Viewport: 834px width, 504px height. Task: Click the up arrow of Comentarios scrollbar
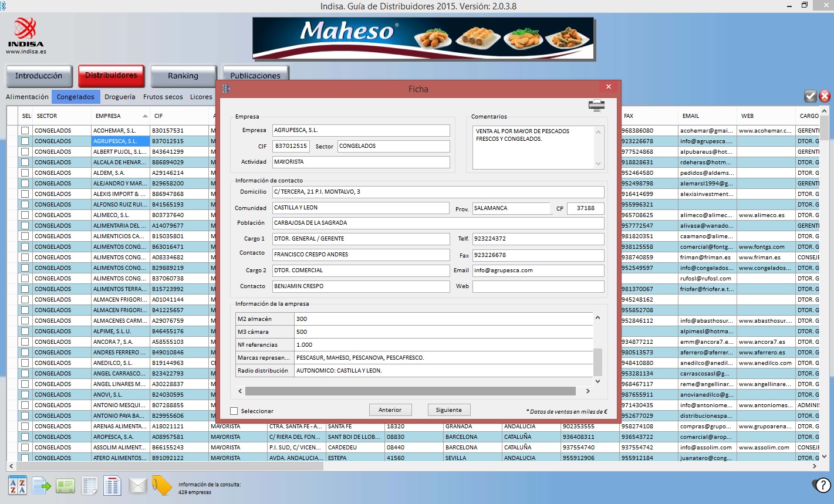point(598,131)
